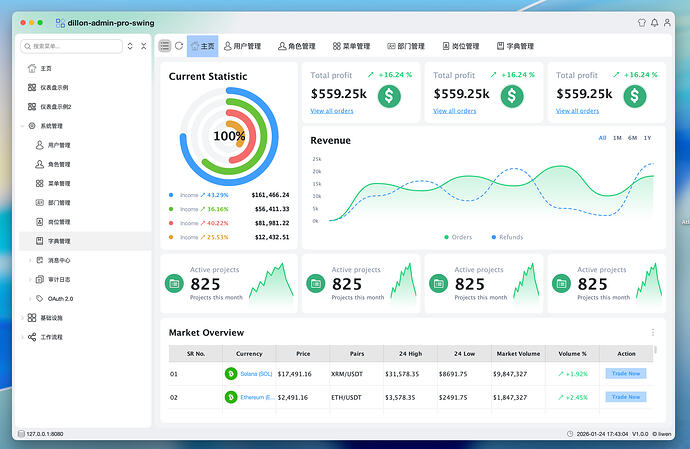Switch to the 菜单管理 tab
The width and height of the screenshot is (690, 449).
(351, 46)
